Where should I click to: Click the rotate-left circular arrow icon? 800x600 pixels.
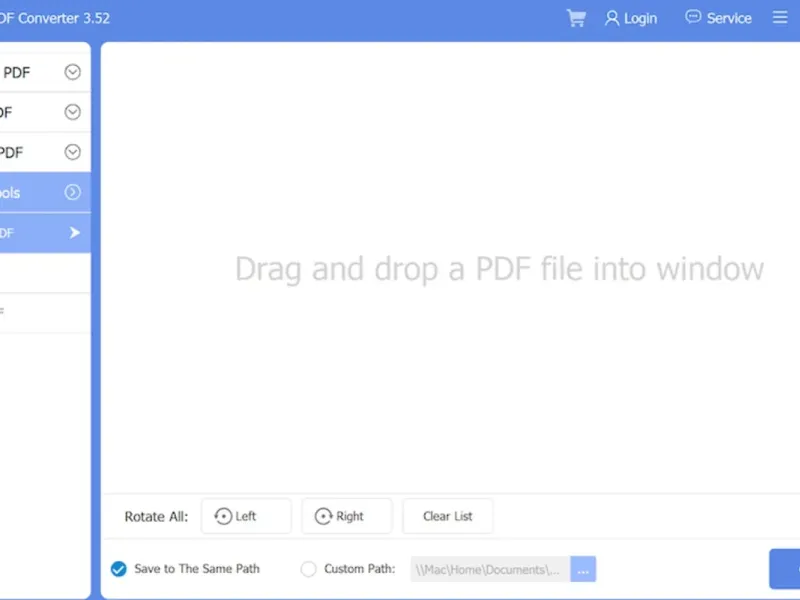pyautogui.click(x=223, y=516)
